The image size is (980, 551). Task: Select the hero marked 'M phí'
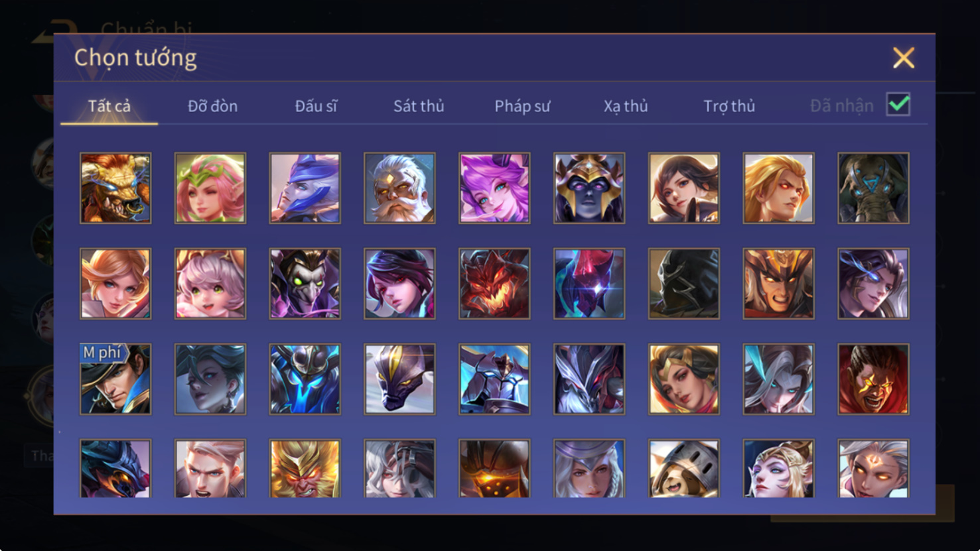coord(115,379)
